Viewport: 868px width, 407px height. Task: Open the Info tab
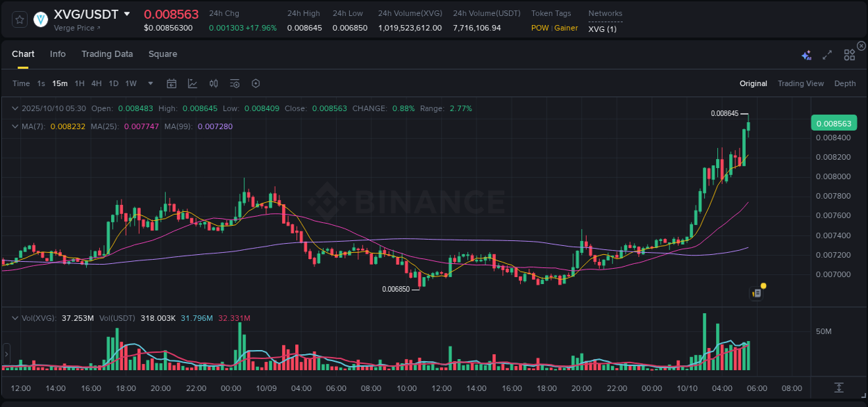[58, 53]
